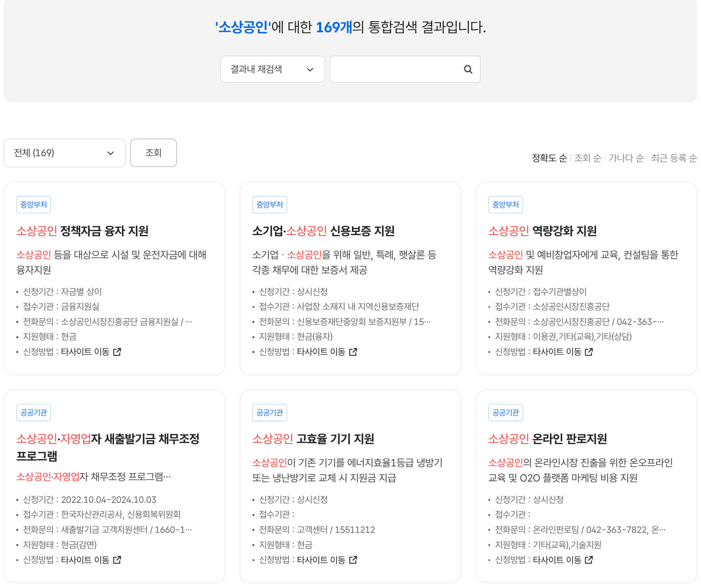
Task: Click 중앙부처 badge on first card
Action: coord(33,204)
